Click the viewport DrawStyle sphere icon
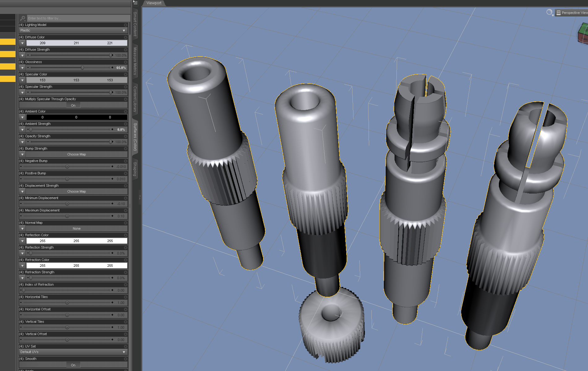The width and height of the screenshot is (588, 371). point(550,12)
